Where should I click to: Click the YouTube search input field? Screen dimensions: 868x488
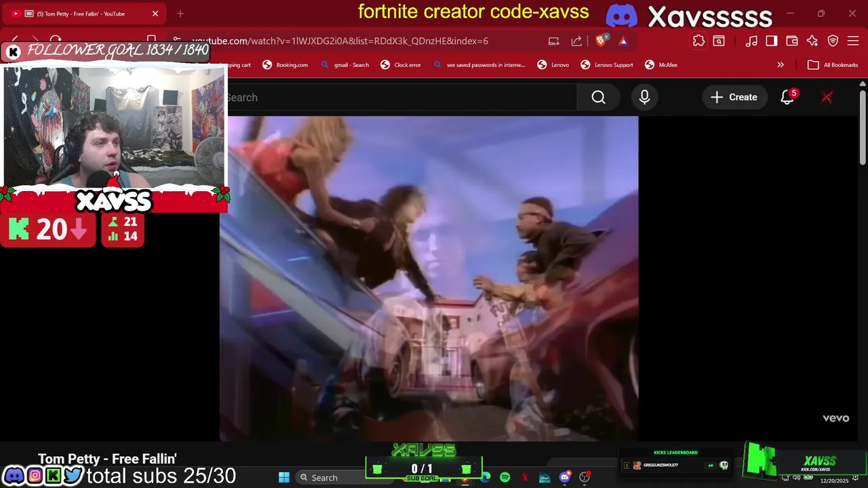coord(401,98)
